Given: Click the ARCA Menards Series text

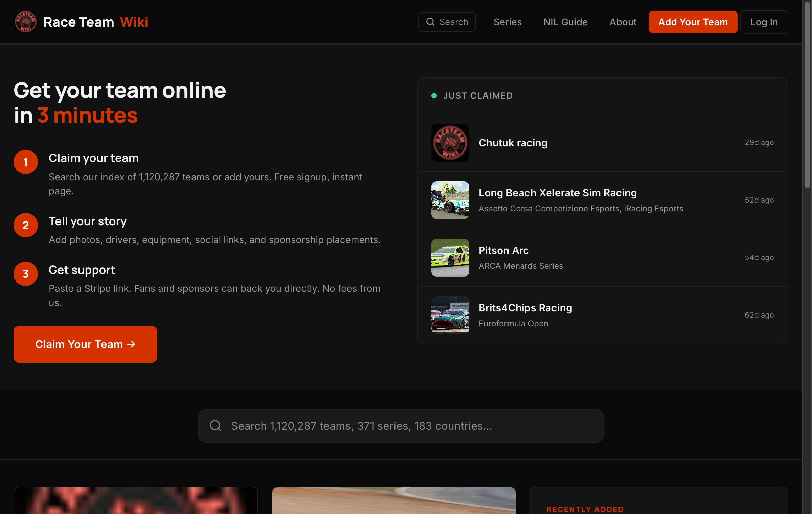Looking at the screenshot, I should point(521,266).
